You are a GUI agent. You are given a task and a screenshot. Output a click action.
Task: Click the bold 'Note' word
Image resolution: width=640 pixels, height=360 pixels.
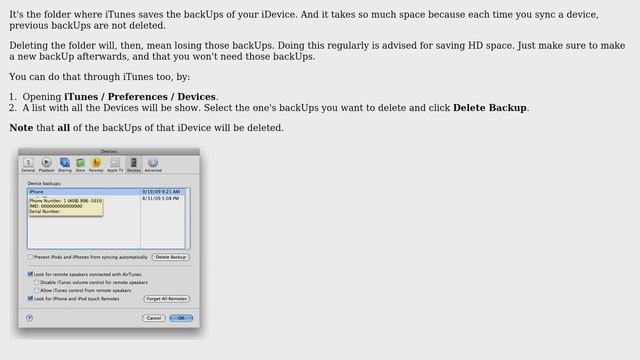(x=21, y=128)
